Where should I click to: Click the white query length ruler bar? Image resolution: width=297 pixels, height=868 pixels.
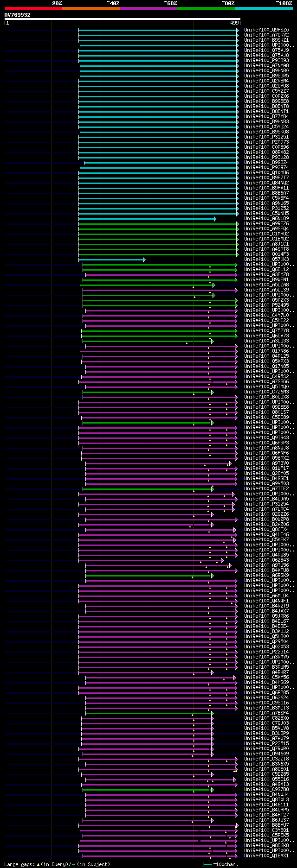123,19
